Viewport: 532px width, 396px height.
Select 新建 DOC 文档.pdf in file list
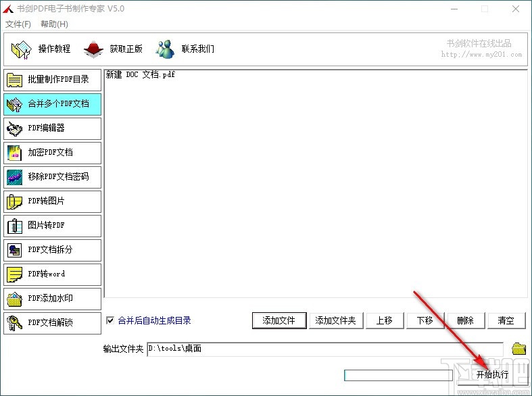[141, 74]
